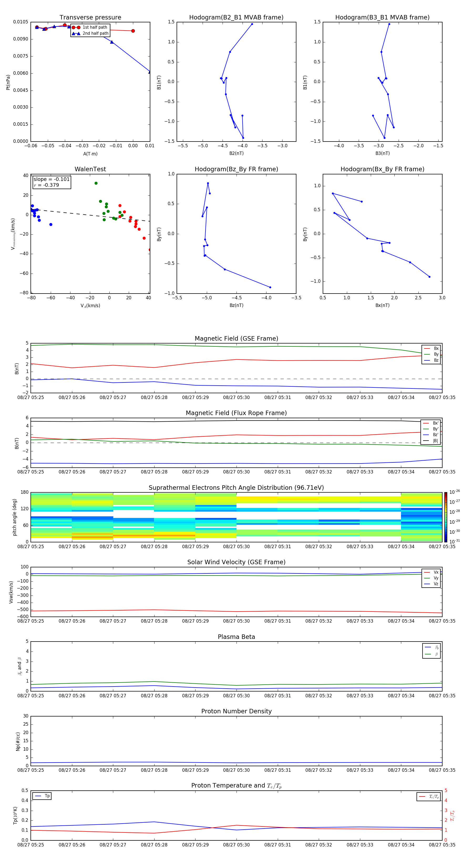The image size is (473, 868).
Task: Select the 'Hodogram(B3_B1 MVAB frame)' title
Action: point(382,17)
